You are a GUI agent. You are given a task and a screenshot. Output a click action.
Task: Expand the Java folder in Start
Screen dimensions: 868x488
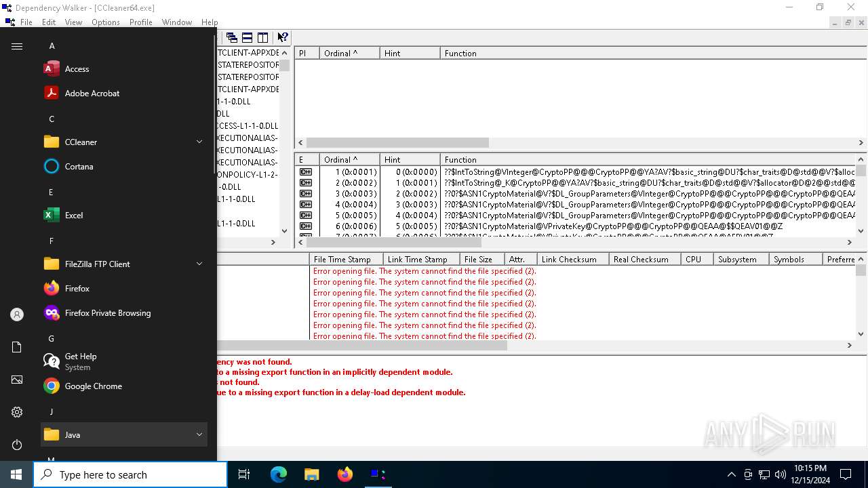coord(199,434)
